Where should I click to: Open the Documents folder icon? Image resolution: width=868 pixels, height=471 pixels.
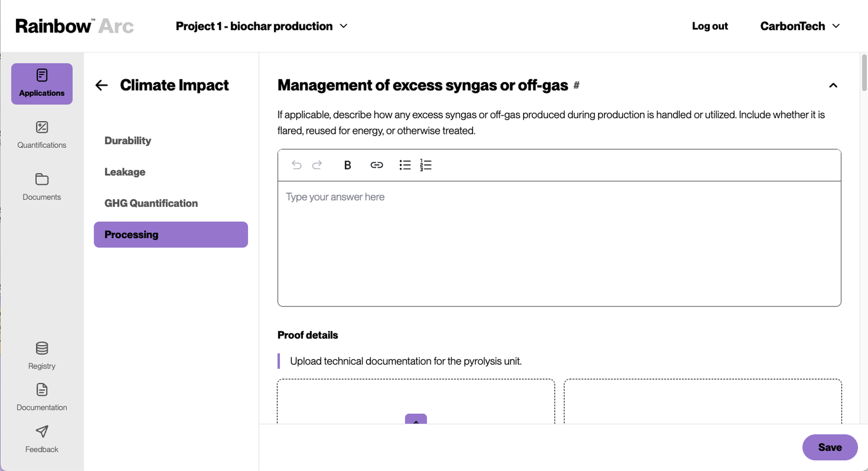pyautogui.click(x=41, y=179)
